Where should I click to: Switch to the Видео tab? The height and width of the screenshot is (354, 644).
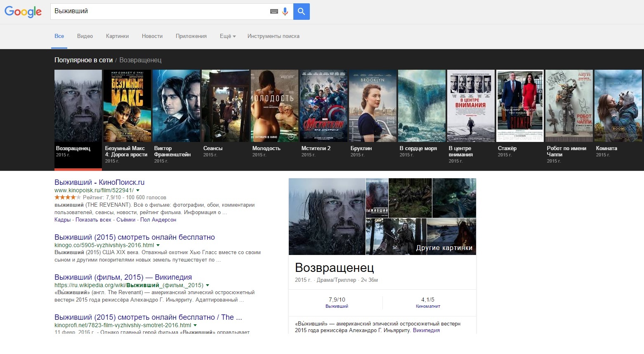pyautogui.click(x=85, y=36)
